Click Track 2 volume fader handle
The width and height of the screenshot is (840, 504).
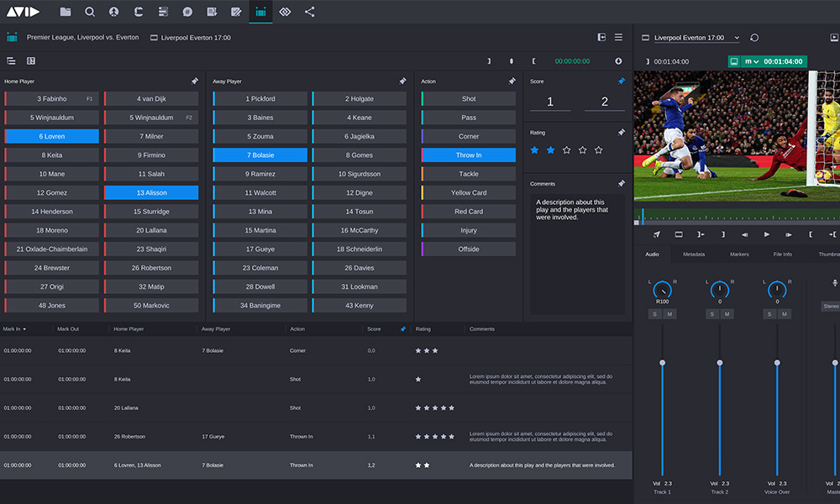click(720, 363)
